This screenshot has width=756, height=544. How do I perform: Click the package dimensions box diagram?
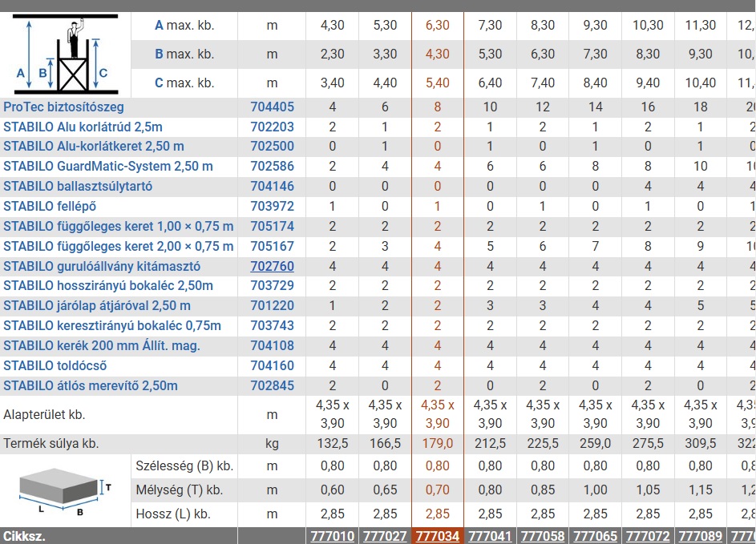(x=66, y=491)
